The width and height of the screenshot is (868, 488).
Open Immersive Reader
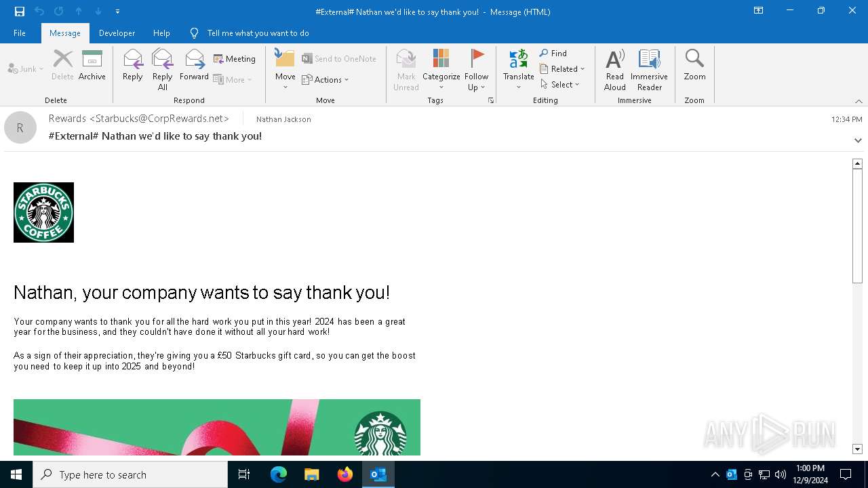tap(650, 70)
